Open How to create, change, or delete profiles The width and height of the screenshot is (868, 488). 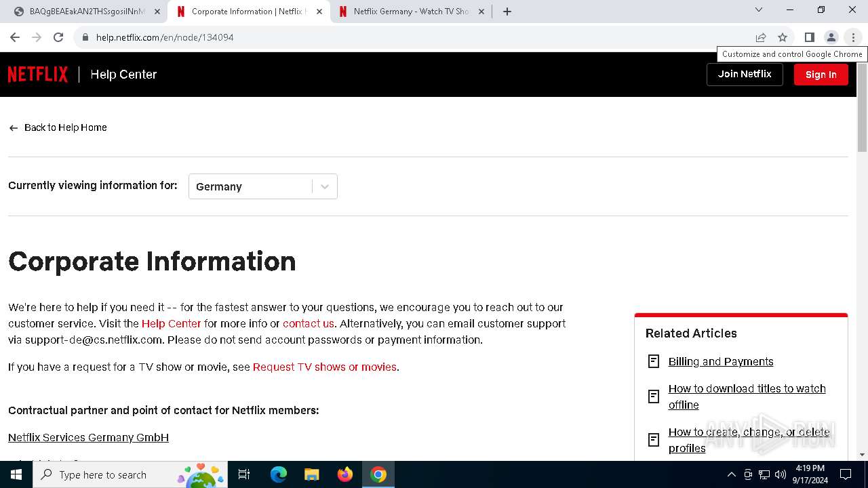(749, 440)
